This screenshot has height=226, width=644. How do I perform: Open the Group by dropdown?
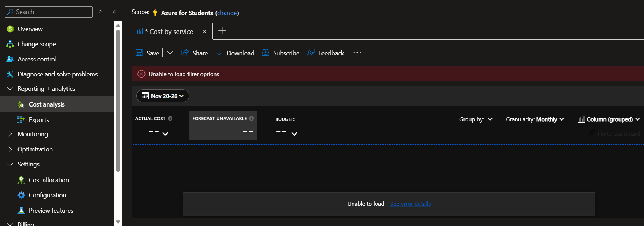tap(476, 119)
